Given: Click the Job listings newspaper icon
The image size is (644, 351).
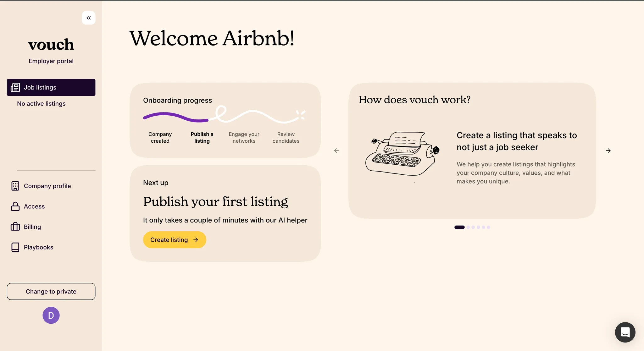Looking at the screenshot, I should [x=15, y=87].
